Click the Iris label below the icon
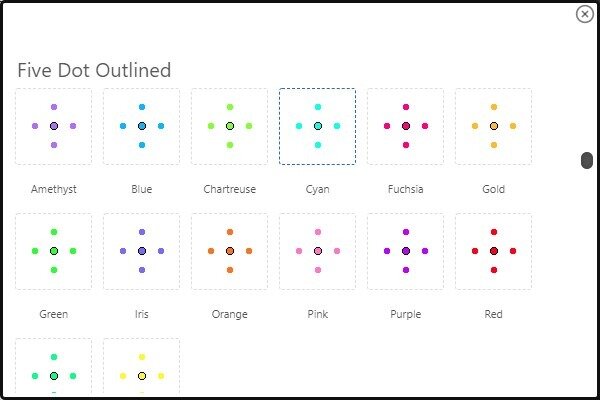The height and width of the screenshot is (400, 600). pyautogui.click(x=142, y=314)
